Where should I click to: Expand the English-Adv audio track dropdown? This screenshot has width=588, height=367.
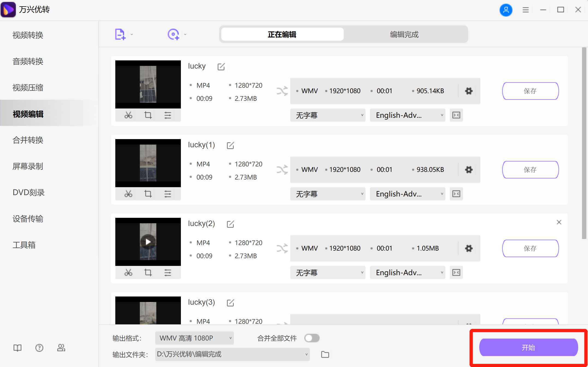(x=407, y=115)
